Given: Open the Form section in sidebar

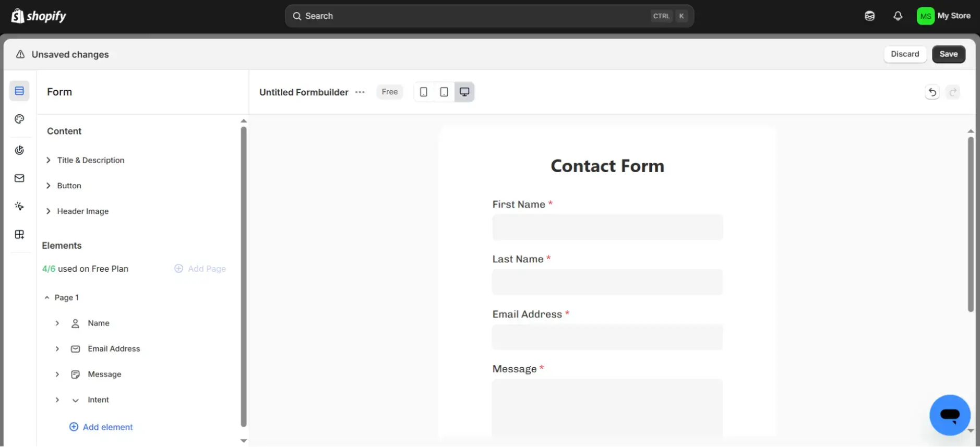Looking at the screenshot, I should (x=19, y=91).
